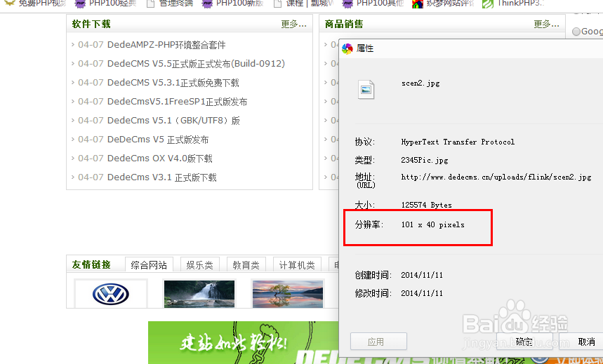The image size is (603, 364).
Task: Click the 软件下载 section heading
Action: pyautogui.click(x=91, y=25)
